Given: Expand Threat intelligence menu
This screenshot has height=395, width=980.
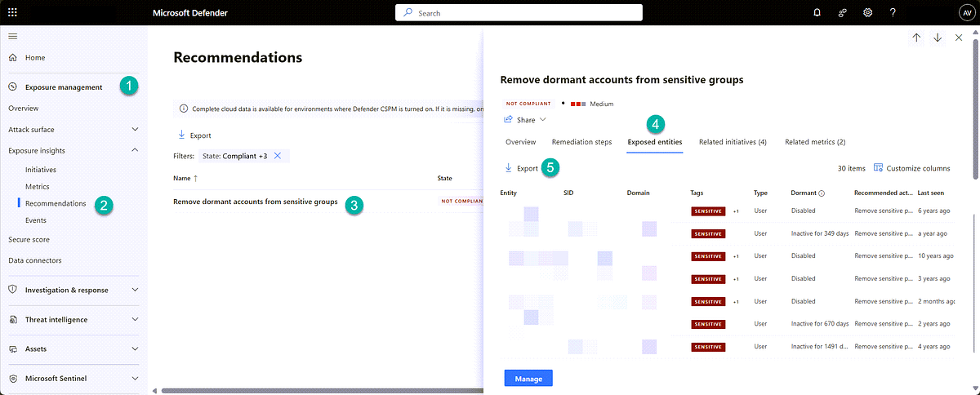Looking at the screenshot, I should click(x=135, y=319).
